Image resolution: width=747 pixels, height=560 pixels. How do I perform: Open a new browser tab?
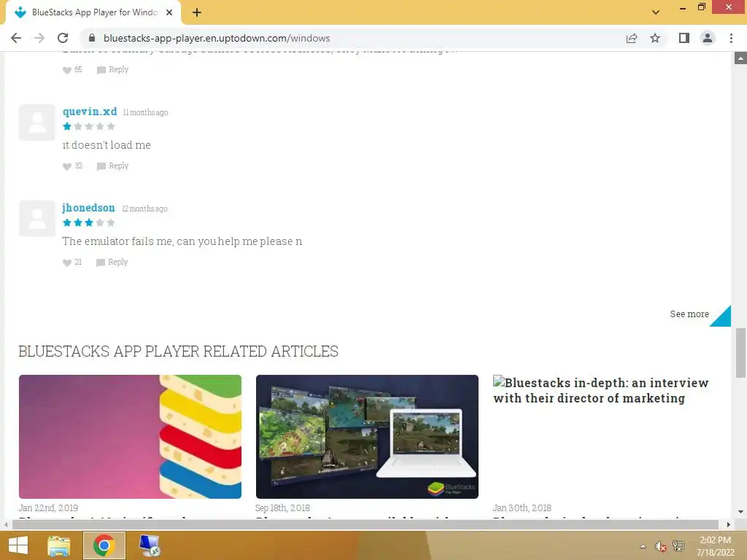(x=197, y=12)
